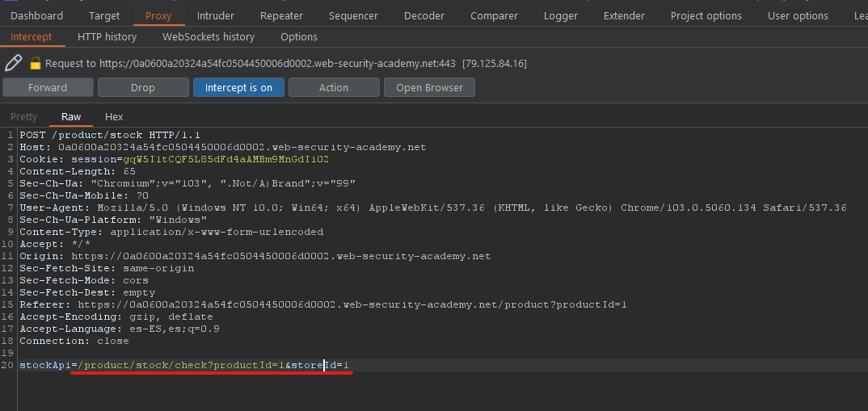Click the Open Browser button

(x=429, y=87)
